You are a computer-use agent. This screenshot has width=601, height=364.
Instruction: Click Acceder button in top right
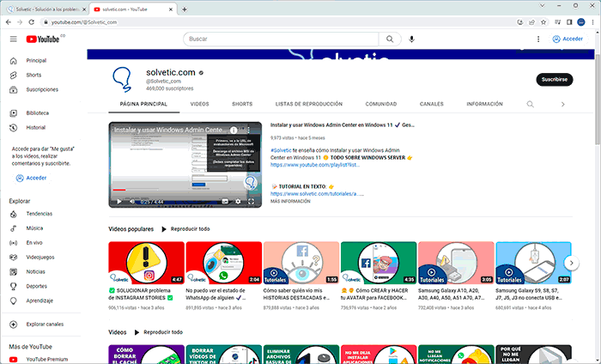point(568,39)
